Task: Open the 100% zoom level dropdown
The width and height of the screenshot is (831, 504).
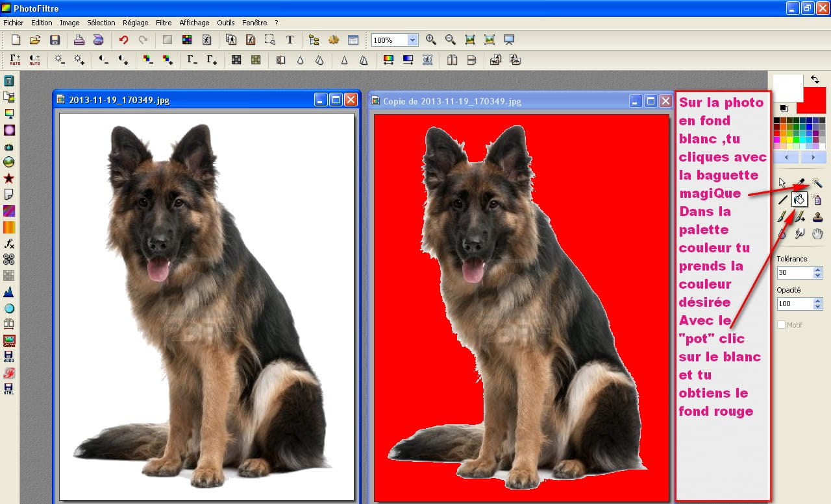Action: tap(412, 40)
